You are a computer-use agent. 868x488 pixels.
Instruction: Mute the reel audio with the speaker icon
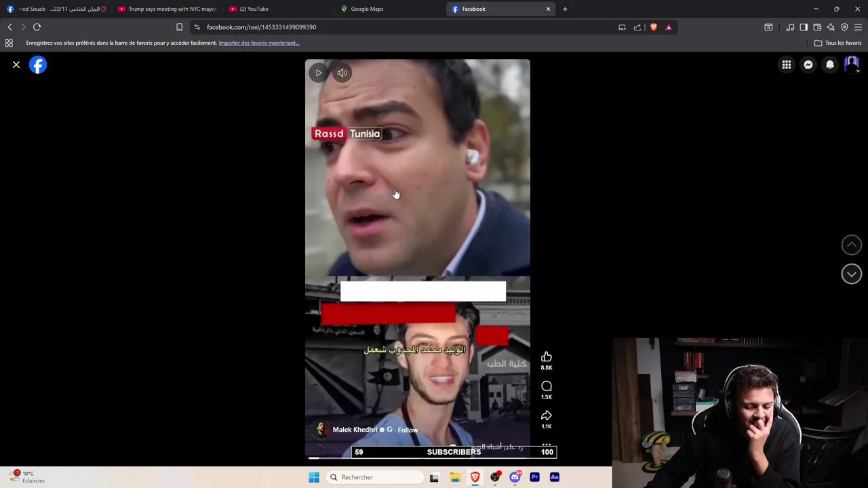point(342,73)
